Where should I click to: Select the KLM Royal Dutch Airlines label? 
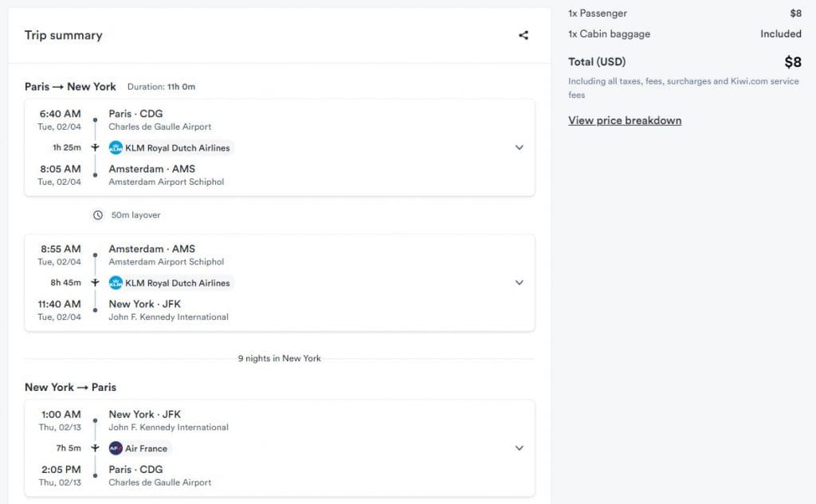coord(176,147)
